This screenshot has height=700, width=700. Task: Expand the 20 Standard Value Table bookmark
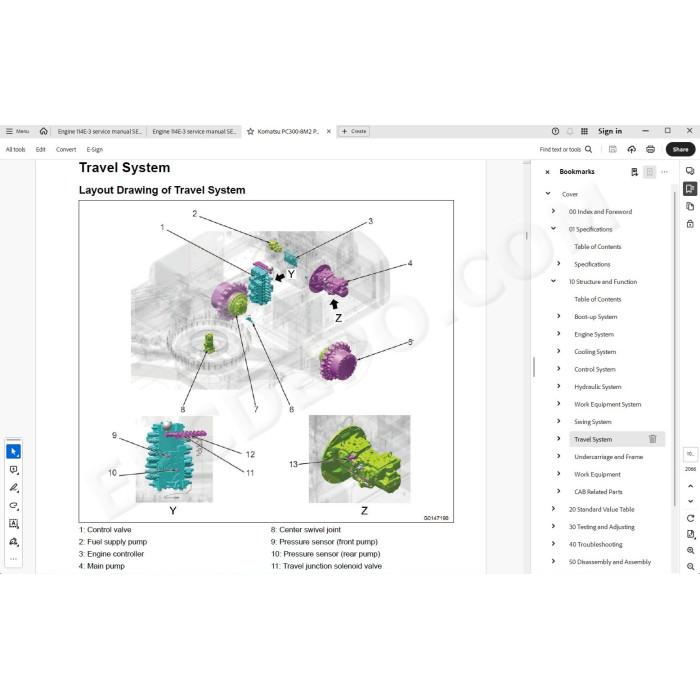coord(554,509)
